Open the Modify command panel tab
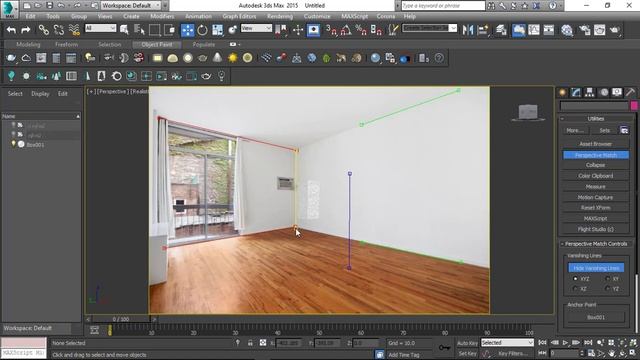The width and height of the screenshot is (640, 360). pos(576,93)
